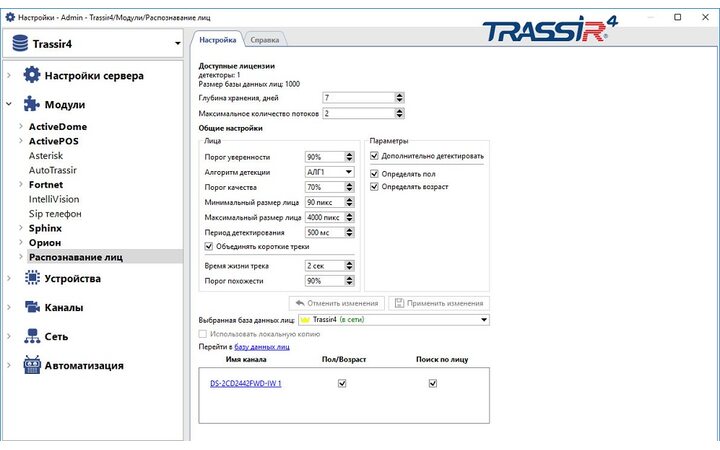Open базу данных лиц link

pyautogui.click(x=262, y=347)
